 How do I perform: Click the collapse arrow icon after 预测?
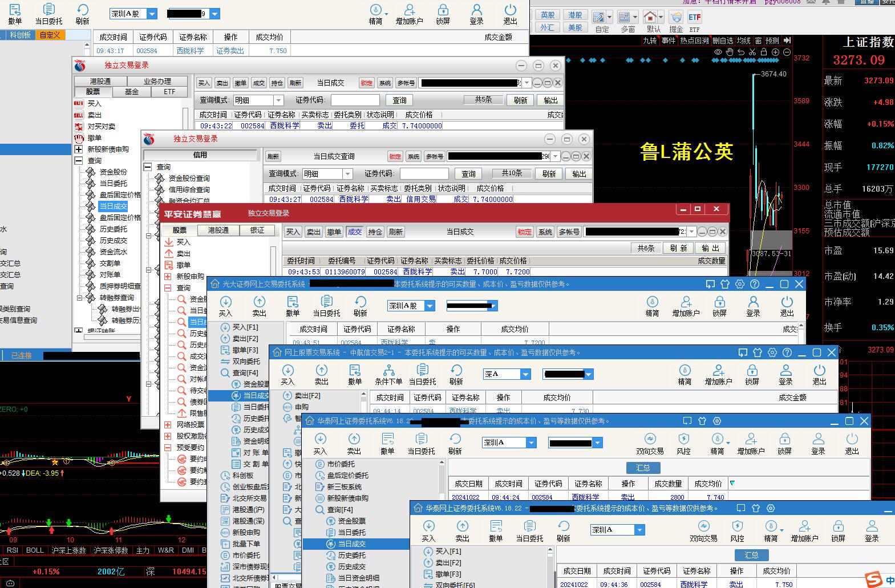(x=787, y=40)
